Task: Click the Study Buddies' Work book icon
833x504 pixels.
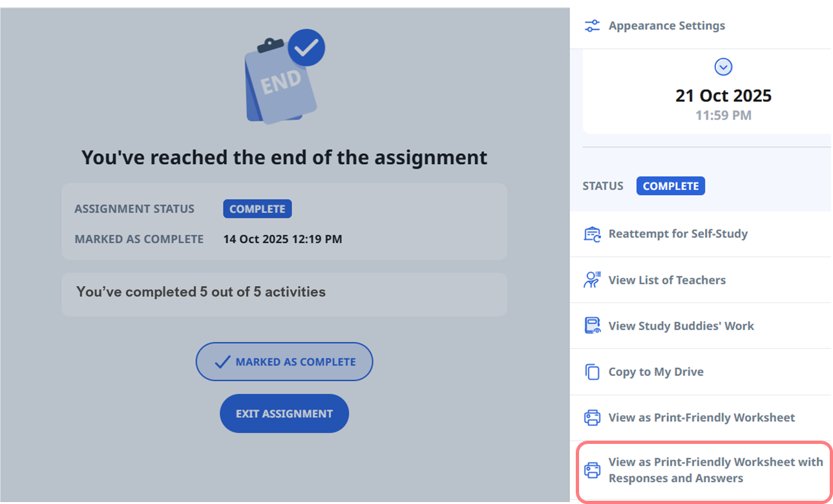Action: [x=592, y=326]
